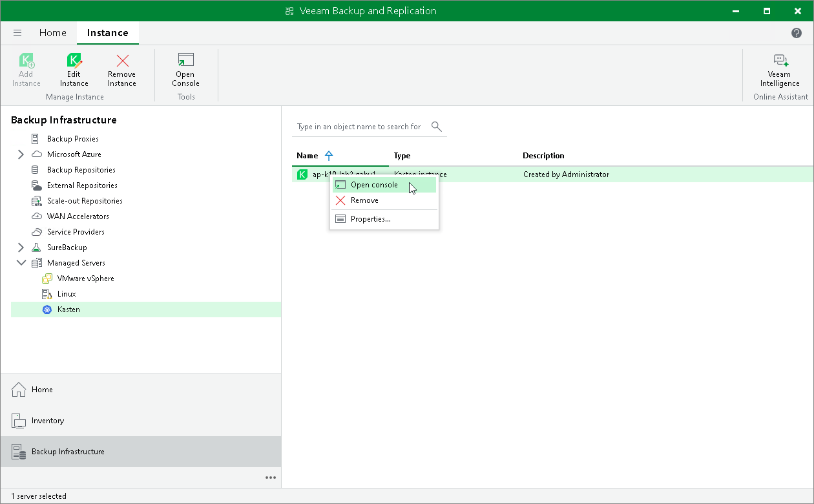
Task: Select Backup Infrastructure navigation pane button
Action: pos(141,452)
